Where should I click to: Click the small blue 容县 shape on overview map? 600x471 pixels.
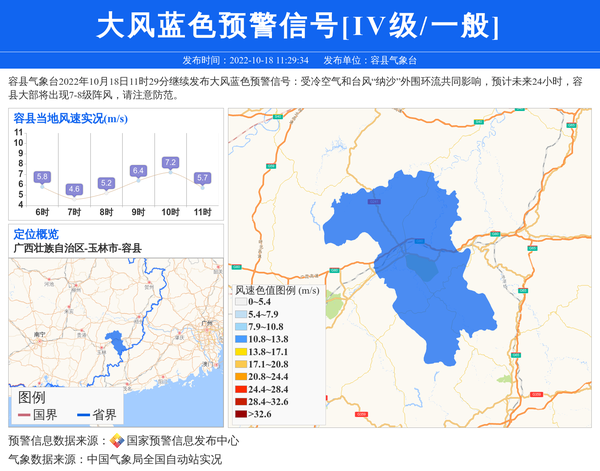click(x=116, y=342)
